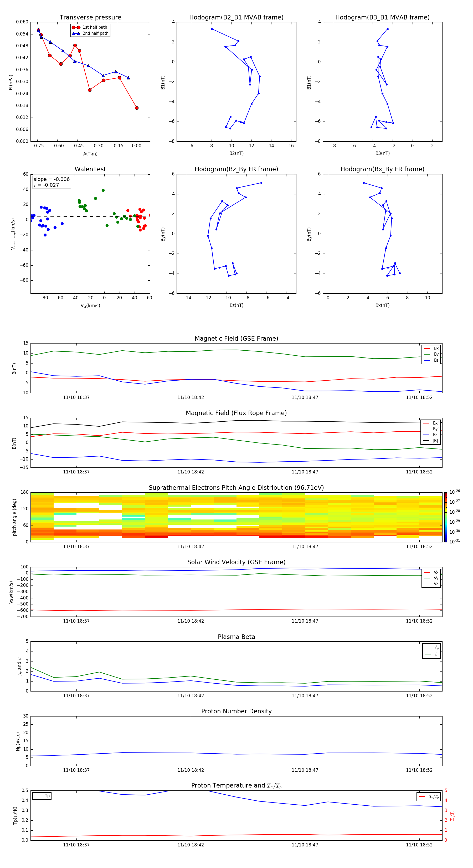Click the 'Vsw(km/s)' axis label
Image resolution: width=473 pixels, height=868 pixels.
pos(11,592)
